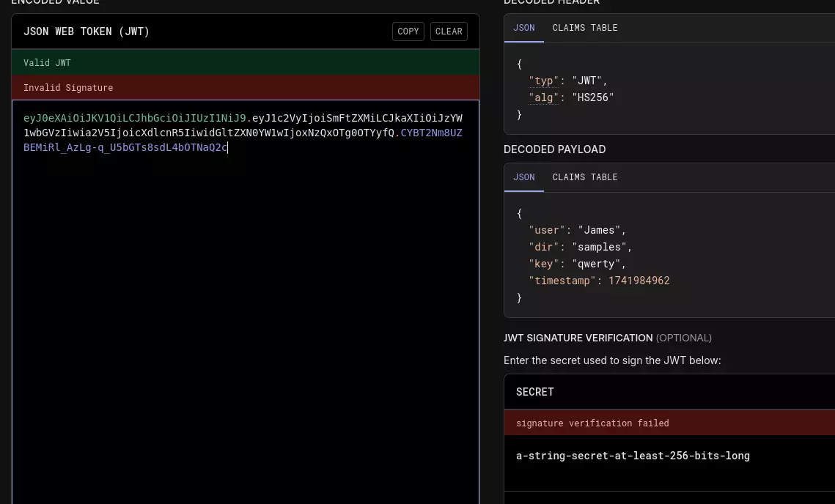This screenshot has width=835, height=504.
Task: Click the purple signature segment of the token
Action: [125, 148]
